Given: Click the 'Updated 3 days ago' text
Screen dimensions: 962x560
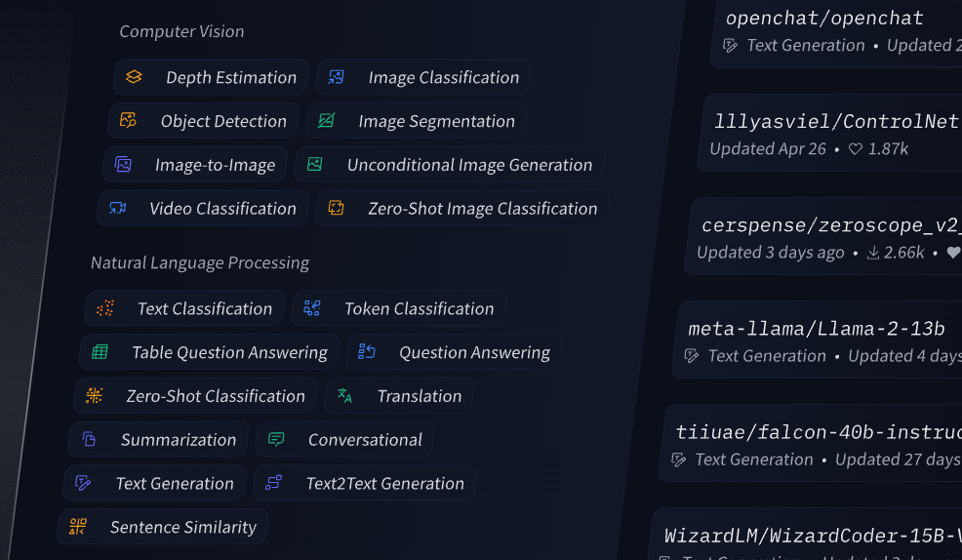Looking at the screenshot, I should tap(771, 252).
